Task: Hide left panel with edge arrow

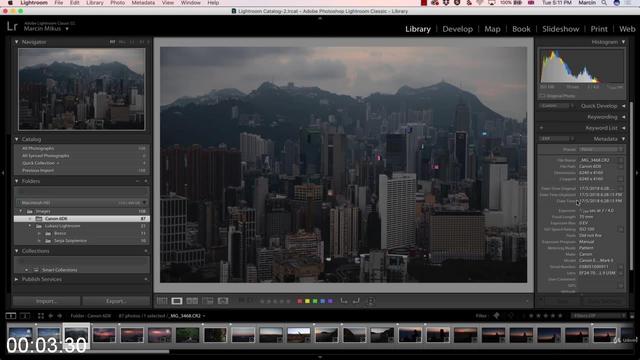Action: (3, 173)
